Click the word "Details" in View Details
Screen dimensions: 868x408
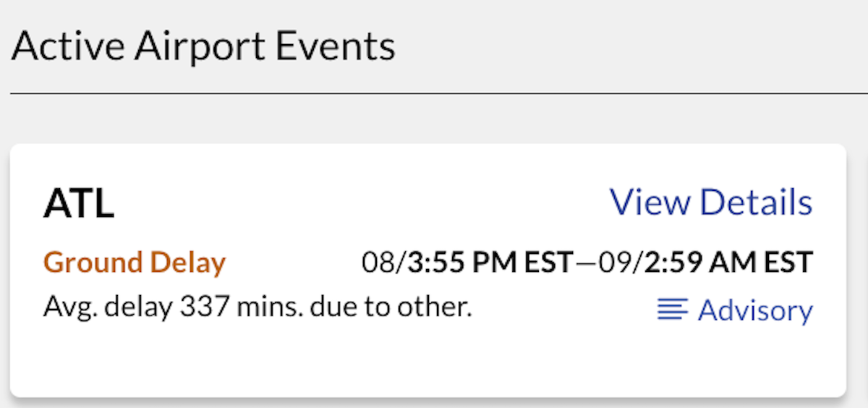tap(756, 203)
